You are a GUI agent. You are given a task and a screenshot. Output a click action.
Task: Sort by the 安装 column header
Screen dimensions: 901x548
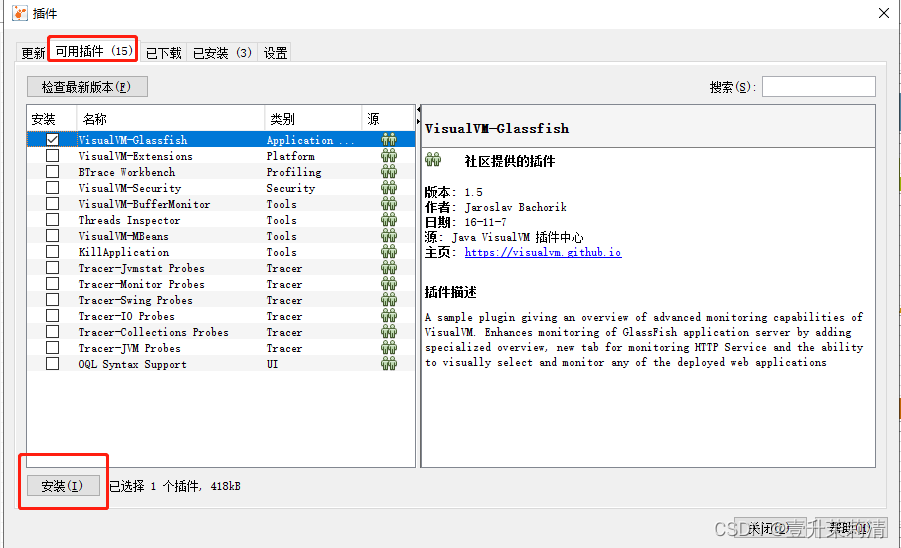click(x=52, y=119)
